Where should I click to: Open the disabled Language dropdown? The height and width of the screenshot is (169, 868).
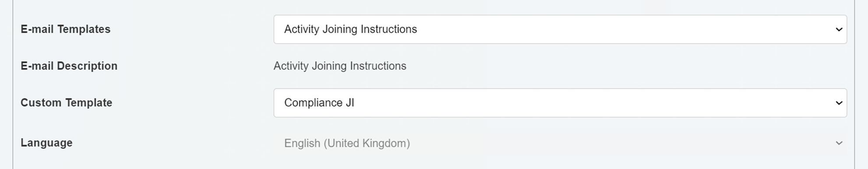(x=560, y=143)
